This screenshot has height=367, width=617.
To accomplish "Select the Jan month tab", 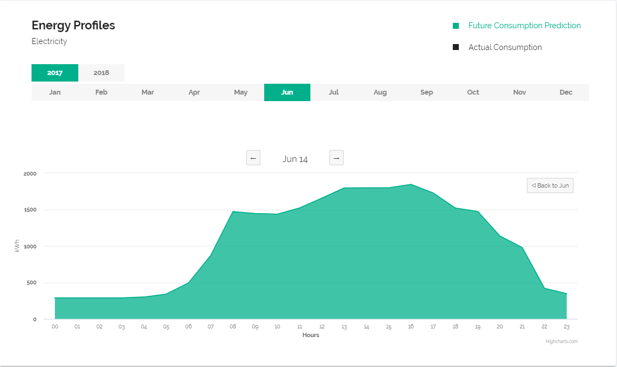I will [55, 92].
